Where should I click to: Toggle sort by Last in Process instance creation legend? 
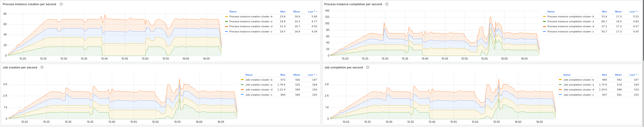click(313, 12)
